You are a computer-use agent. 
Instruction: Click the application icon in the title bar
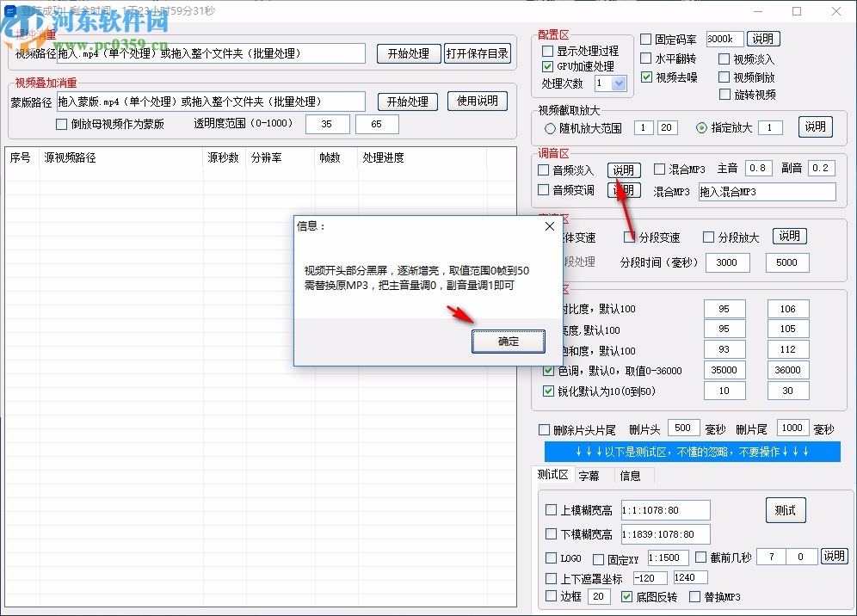pos(12,11)
